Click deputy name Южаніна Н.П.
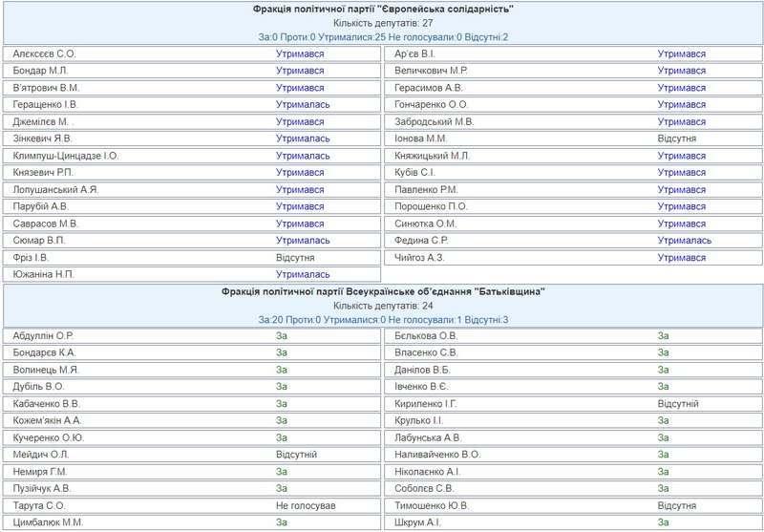 coord(44,274)
